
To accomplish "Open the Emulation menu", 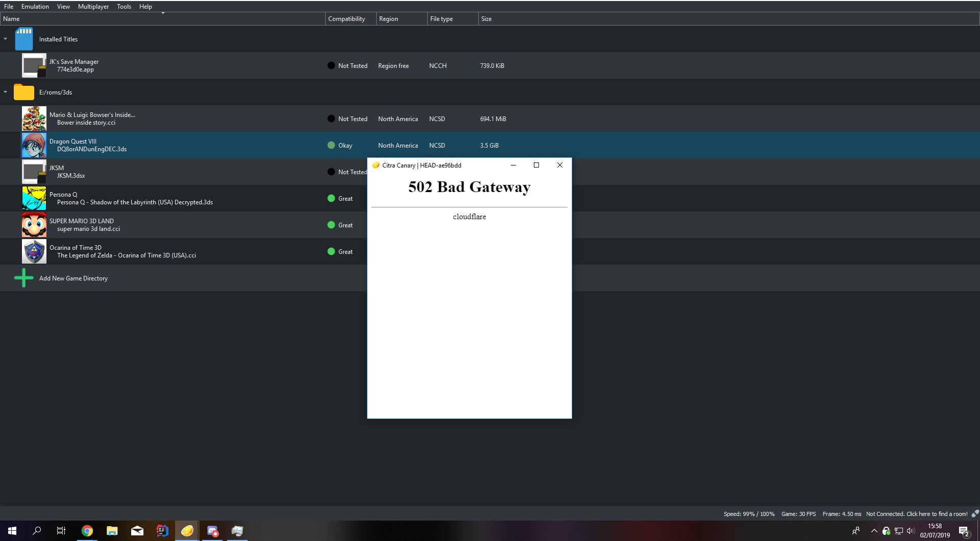I will click(35, 7).
